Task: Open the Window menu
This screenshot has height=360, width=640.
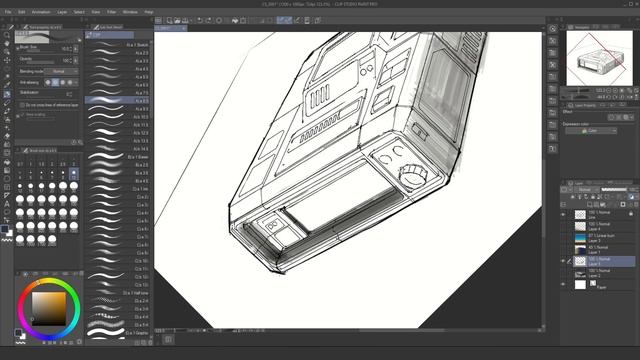Action: tap(130, 12)
